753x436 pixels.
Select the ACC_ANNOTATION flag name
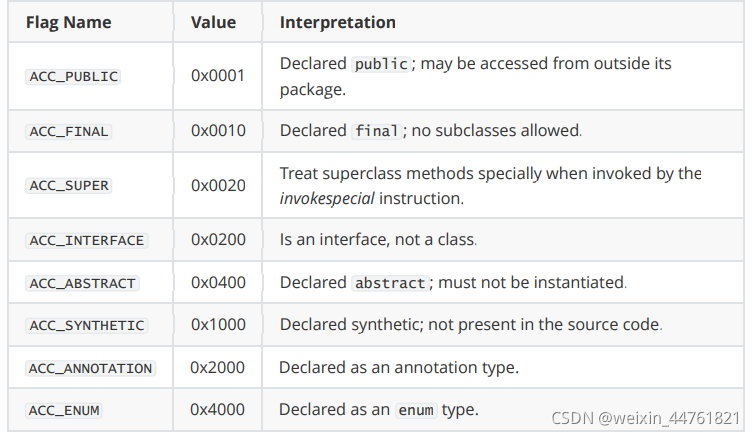pos(90,368)
